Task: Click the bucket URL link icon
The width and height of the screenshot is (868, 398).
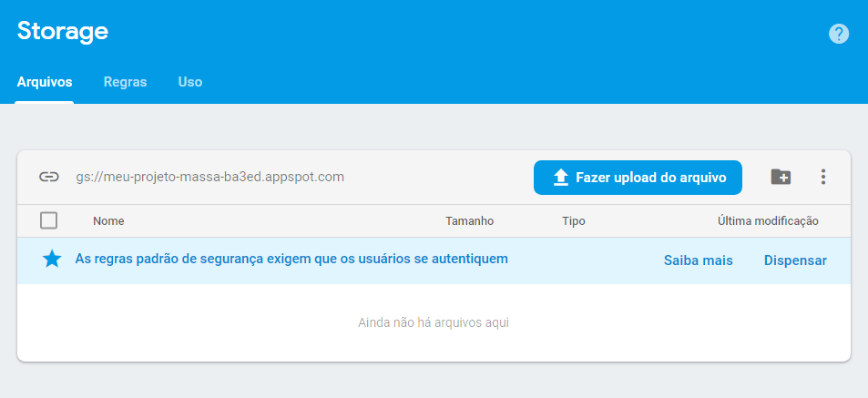Action: pos(49,177)
